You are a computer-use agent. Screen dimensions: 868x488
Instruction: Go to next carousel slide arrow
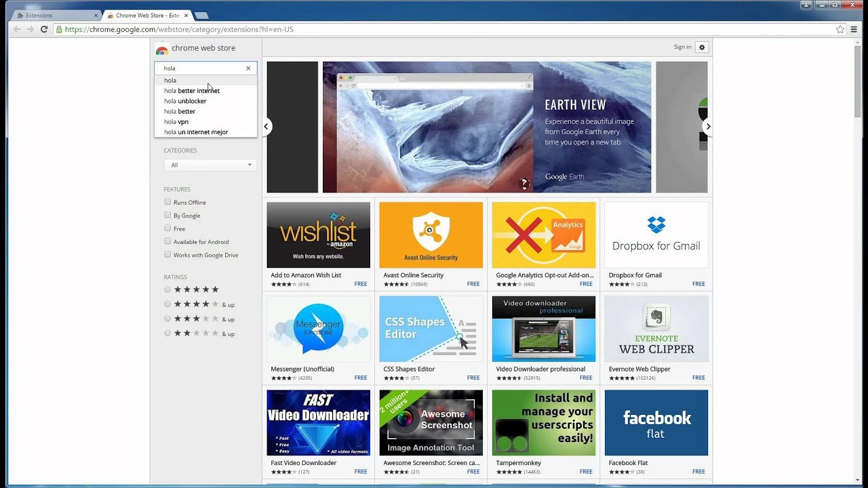[708, 126]
